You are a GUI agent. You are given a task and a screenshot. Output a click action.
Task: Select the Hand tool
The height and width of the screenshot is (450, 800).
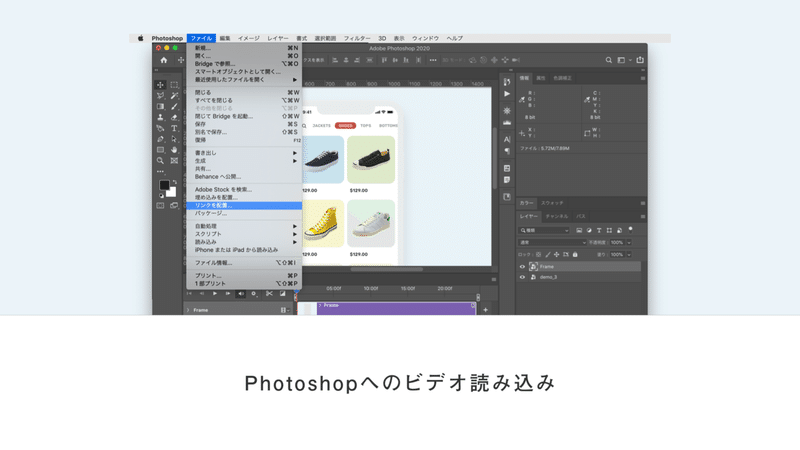[x=174, y=150]
